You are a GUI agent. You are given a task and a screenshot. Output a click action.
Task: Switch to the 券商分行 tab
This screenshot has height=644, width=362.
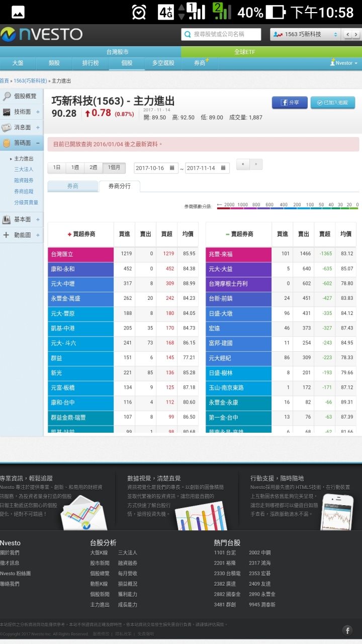pyautogui.click(x=120, y=186)
